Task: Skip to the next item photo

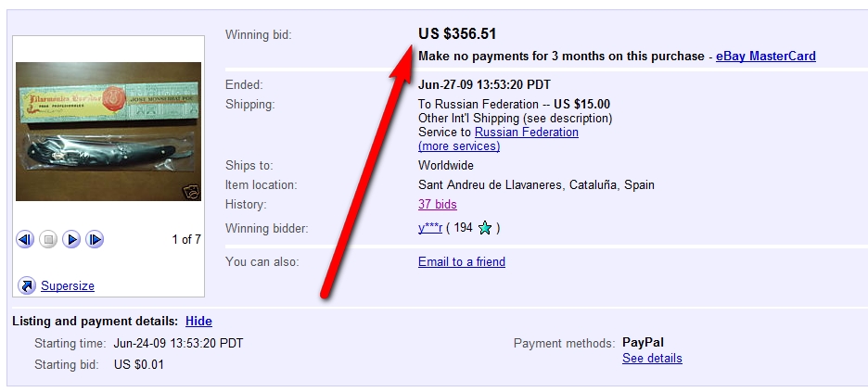Action: tap(95, 240)
